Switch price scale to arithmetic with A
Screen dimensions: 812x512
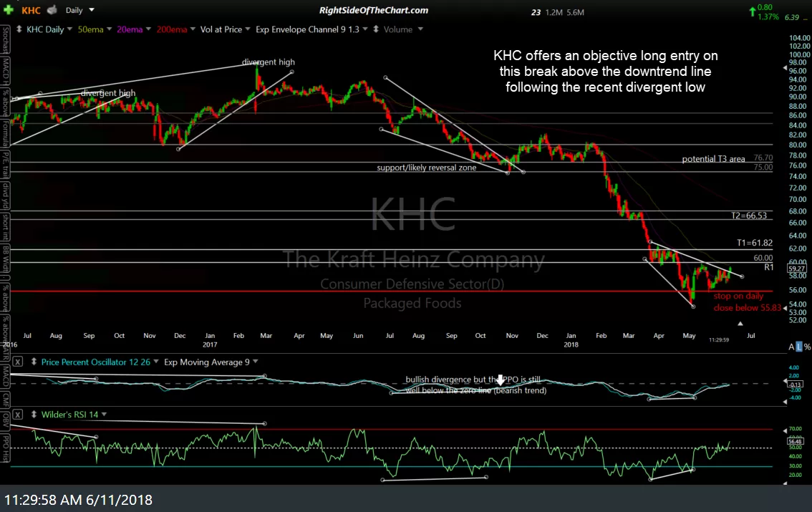coord(791,347)
